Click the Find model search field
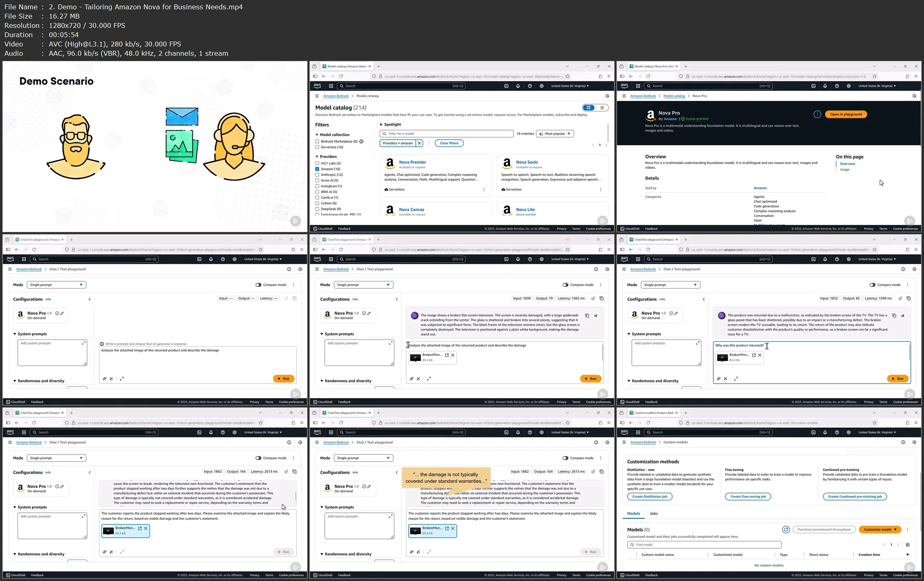Image resolution: width=924 pixels, height=581 pixels. [704, 545]
